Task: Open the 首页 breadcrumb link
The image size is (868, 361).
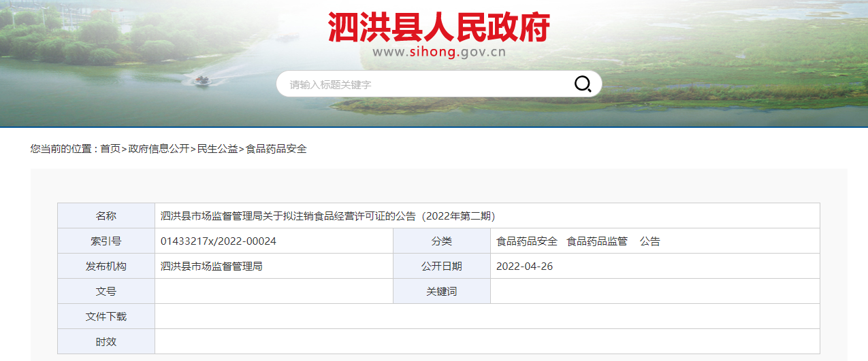Action: click(x=110, y=149)
